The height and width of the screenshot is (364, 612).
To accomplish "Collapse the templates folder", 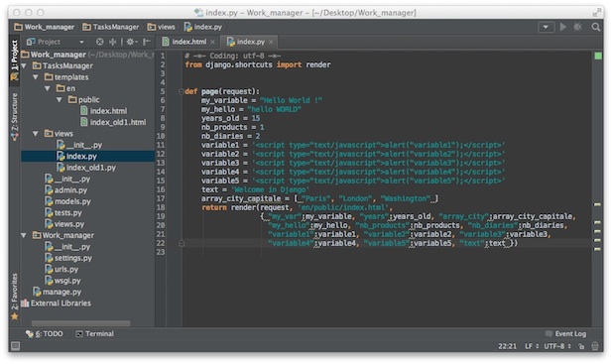I will pos(36,77).
